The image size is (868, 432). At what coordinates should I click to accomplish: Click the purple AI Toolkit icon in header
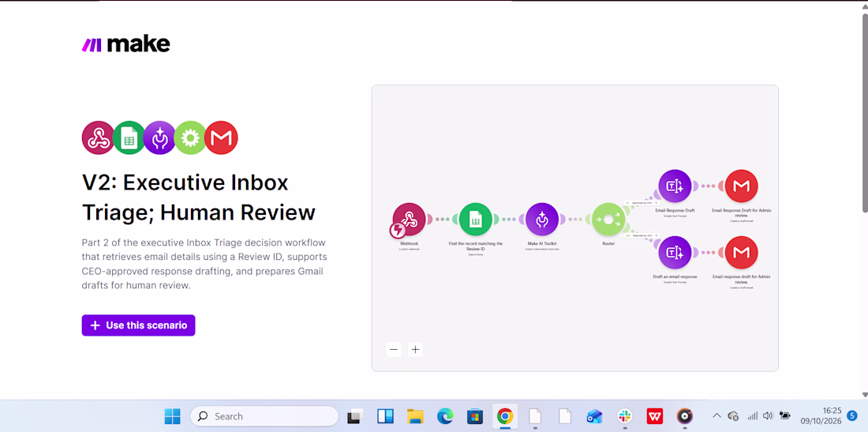coord(159,137)
